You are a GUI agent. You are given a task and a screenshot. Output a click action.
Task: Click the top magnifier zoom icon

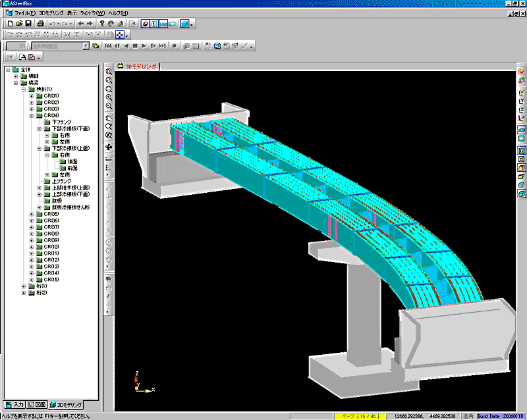click(x=109, y=72)
